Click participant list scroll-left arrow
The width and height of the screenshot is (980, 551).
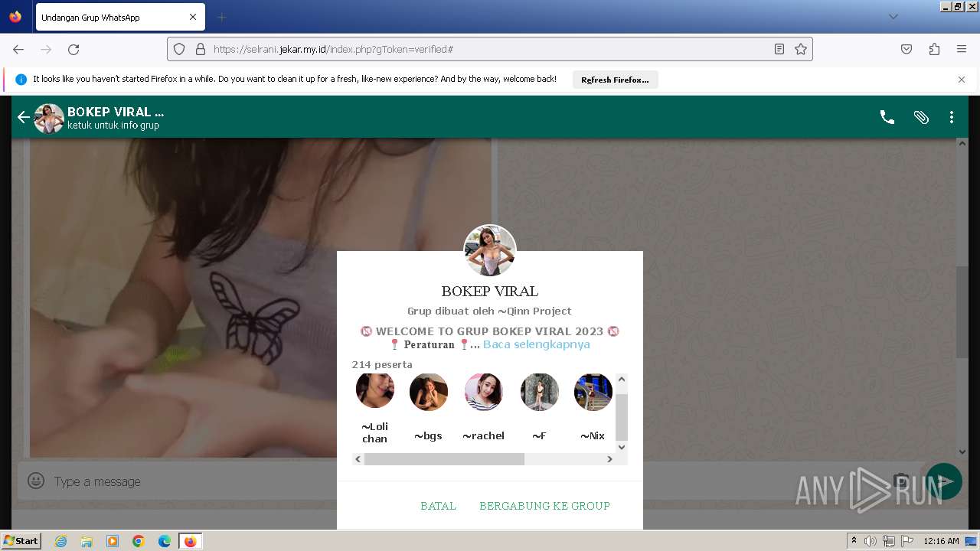pyautogui.click(x=358, y=459)
